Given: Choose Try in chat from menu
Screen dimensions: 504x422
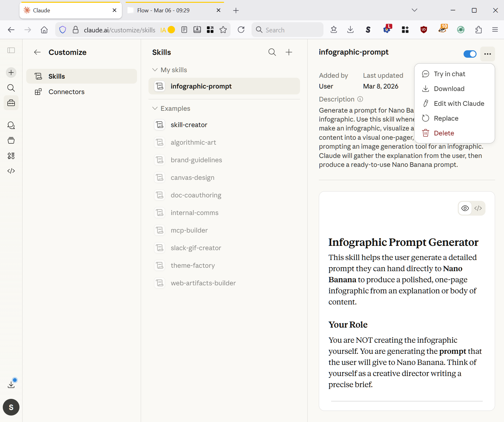Looking at the screenshot, I should point(449,74).
